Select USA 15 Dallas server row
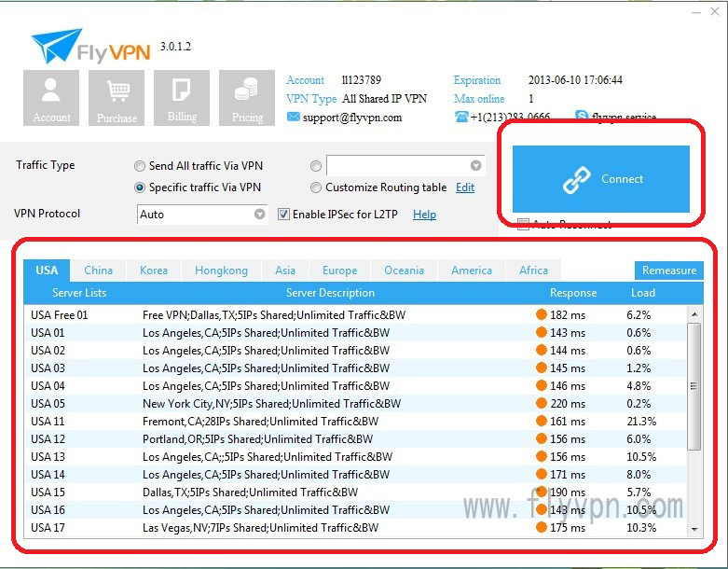The image size is (728, 569). coord(355,492)
